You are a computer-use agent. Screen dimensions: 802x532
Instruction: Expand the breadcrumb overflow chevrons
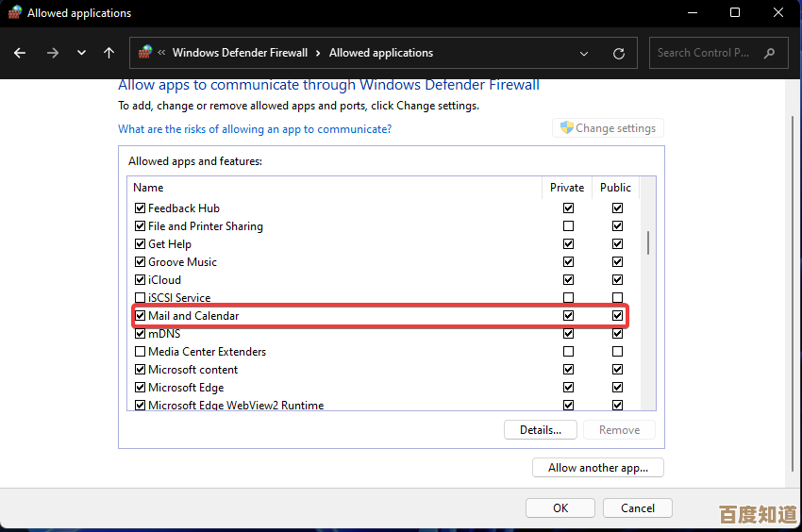162,53
